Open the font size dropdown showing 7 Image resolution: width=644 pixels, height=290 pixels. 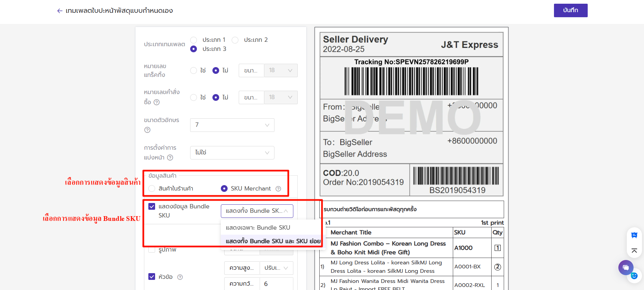(x=232, y=125)
